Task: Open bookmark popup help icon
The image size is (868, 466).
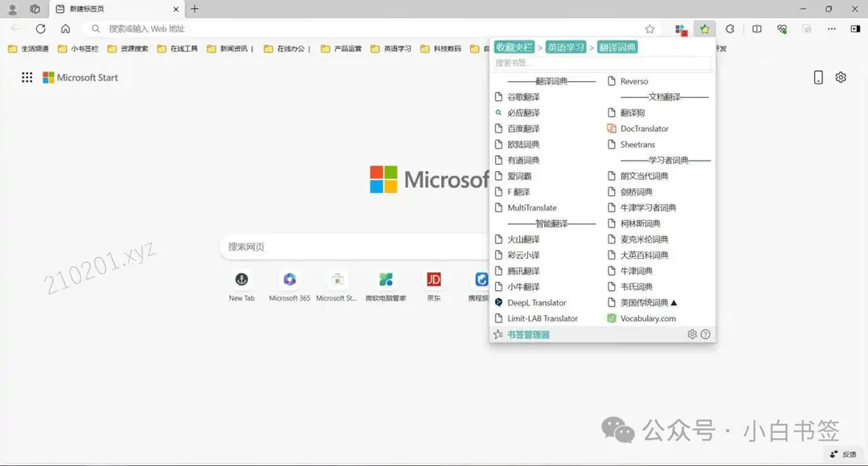Action: (706, 334)
